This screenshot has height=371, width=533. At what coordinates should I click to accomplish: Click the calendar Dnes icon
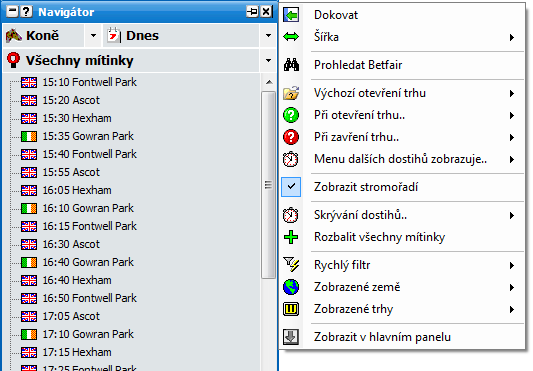click(x=114, y=35)
